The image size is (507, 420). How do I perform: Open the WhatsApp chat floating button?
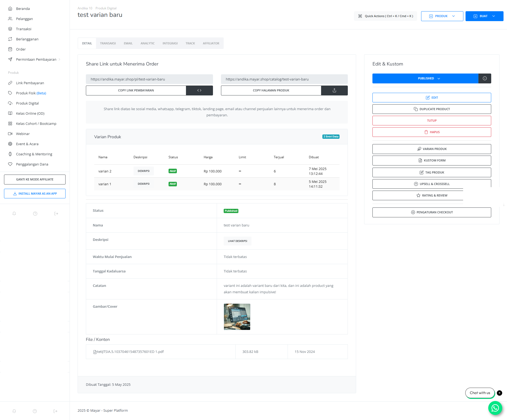pyautogui.click(x=495, y=408)
